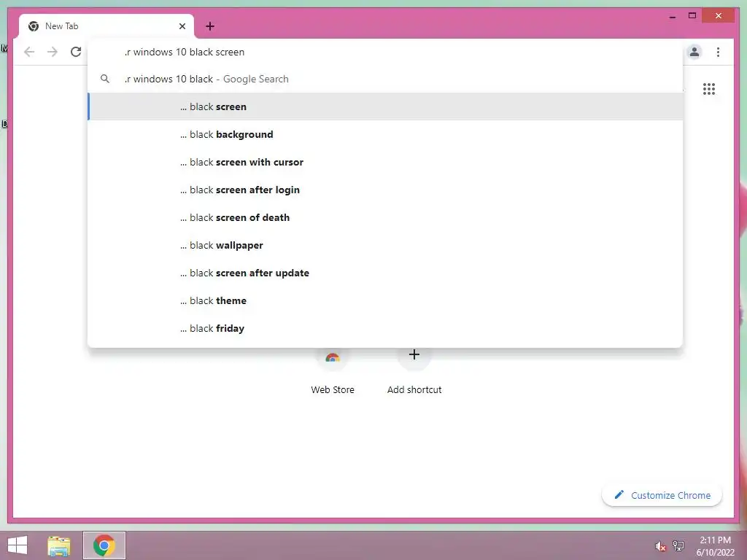747x560 pixels.
Task: Click the Customize Chrome button
Action: click(662, 495)
